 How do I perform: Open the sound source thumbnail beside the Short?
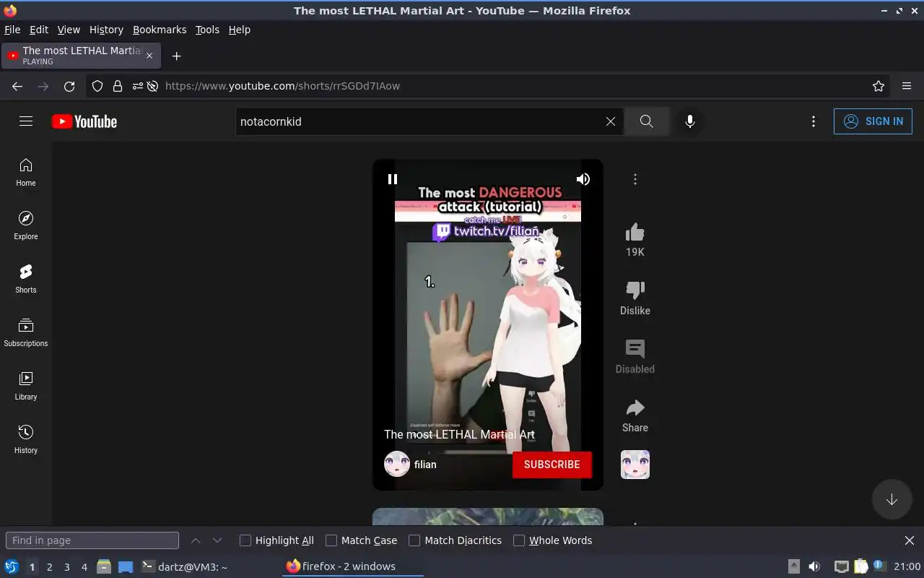pyautogui.click(x=635, y=465)
